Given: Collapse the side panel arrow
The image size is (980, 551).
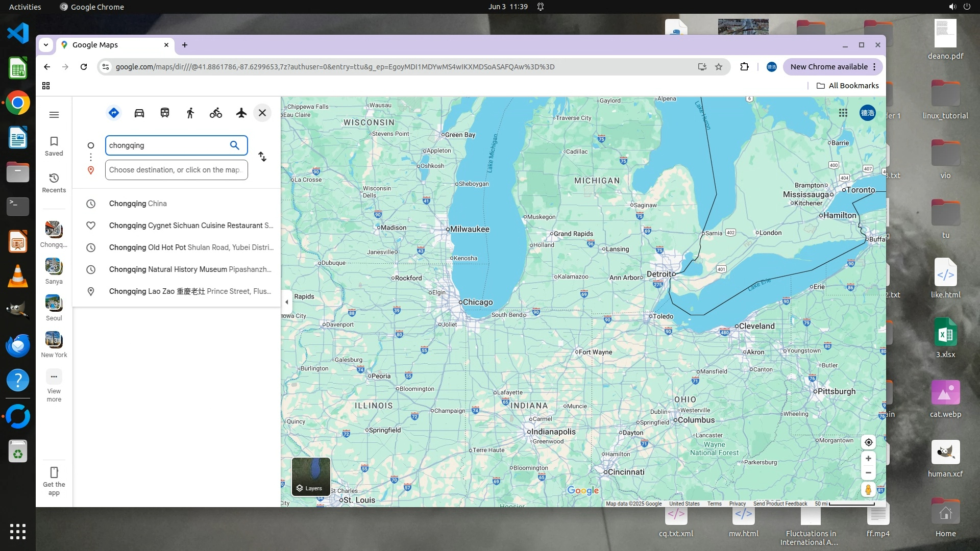Looking at the screenshot, I should (287, 302).
